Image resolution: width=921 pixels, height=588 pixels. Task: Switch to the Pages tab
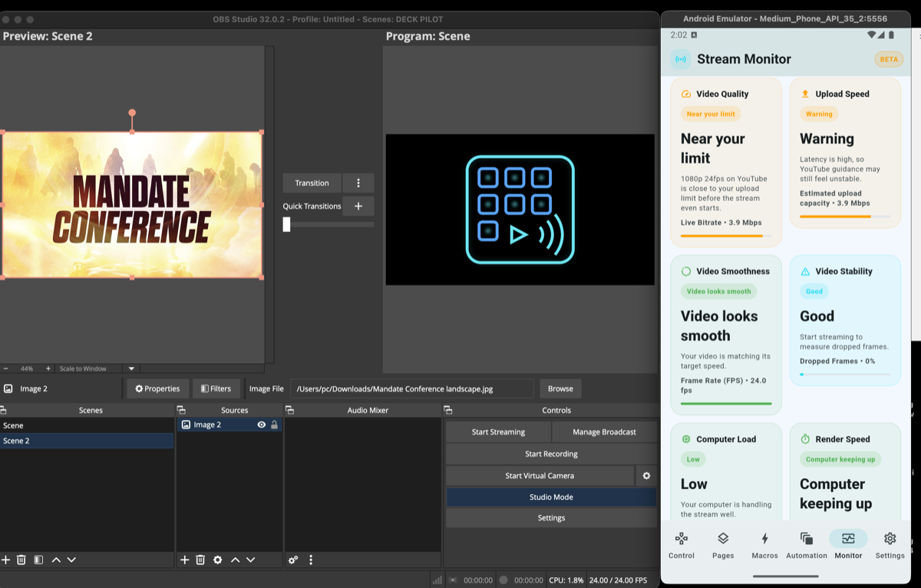(722, 545)
